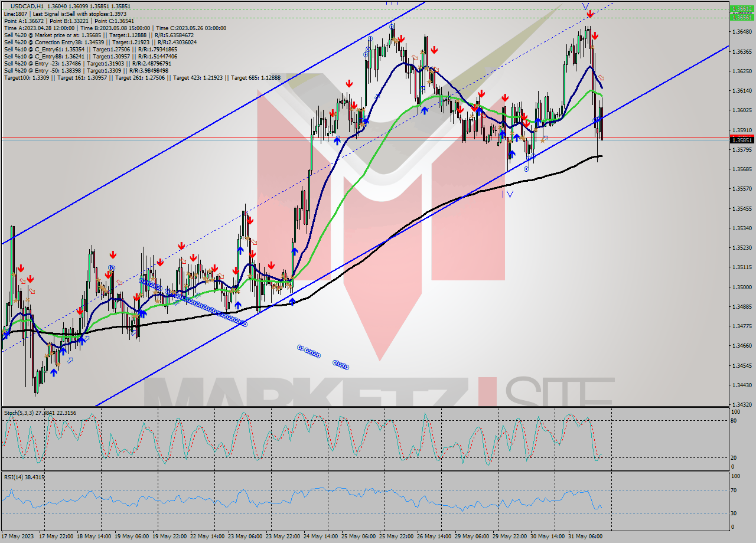The image size is (756, 543).
Task: Click the '29 May 22:00' time label
Action: (x=510, y=536)
